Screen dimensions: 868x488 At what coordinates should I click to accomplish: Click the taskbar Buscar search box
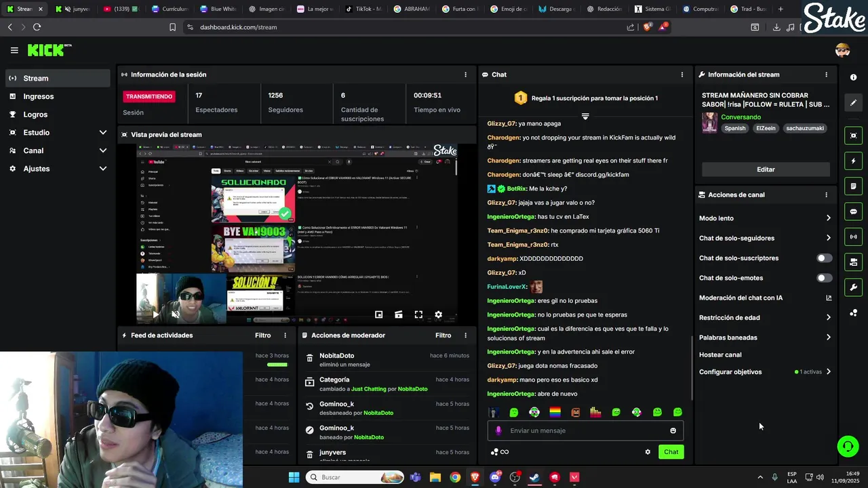(x=356, y=477)
